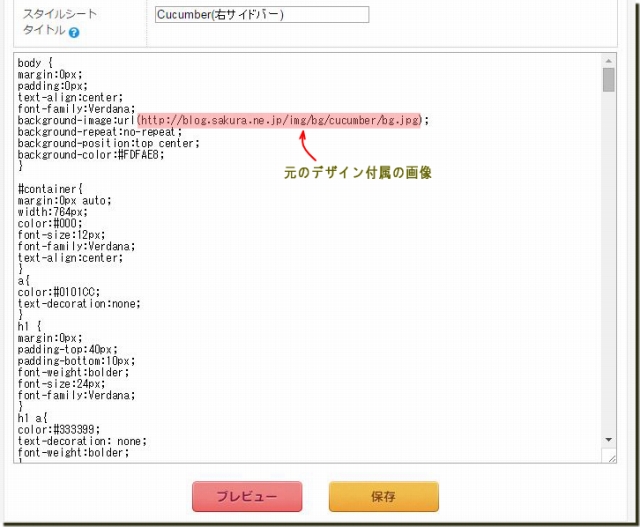Focus the stylesheet title field containing Cucumber
Screen dimensions: 640x527
[x=262, y=15]
